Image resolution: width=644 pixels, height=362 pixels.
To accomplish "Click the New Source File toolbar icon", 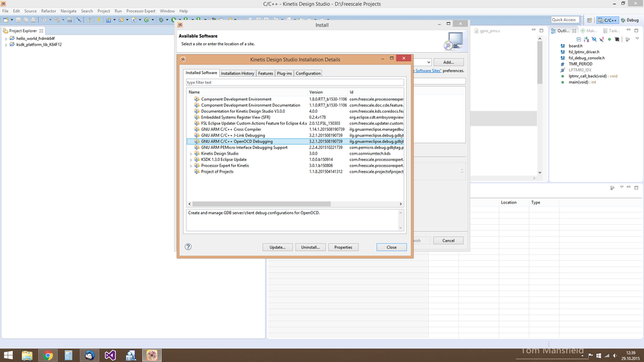I will (134, 20).
